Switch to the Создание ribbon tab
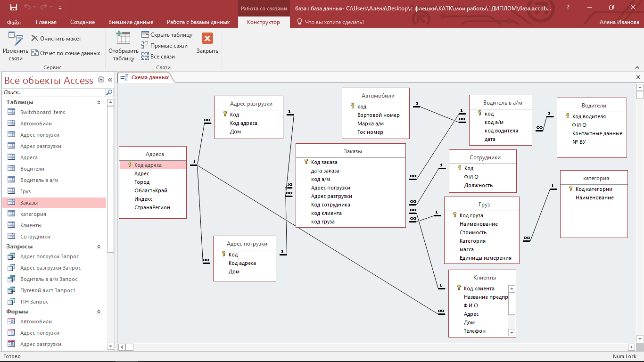The width and height of the screenshot is (644, 362). [x=83, y=22]
